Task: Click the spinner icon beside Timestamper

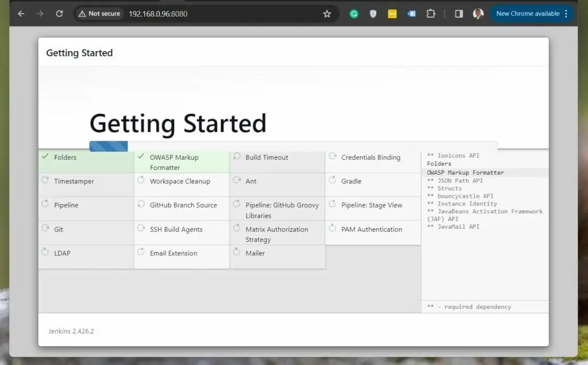Action: tap(45, 180)
